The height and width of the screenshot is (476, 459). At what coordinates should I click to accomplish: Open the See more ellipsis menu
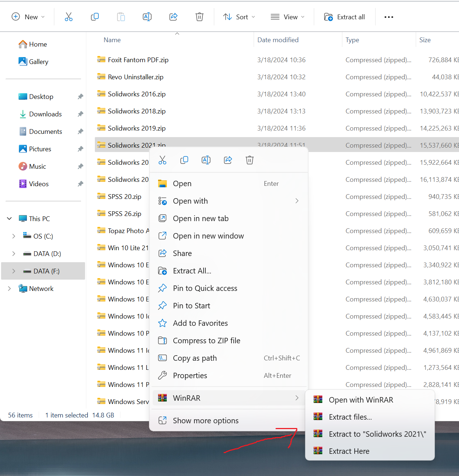tap(388, 17)
